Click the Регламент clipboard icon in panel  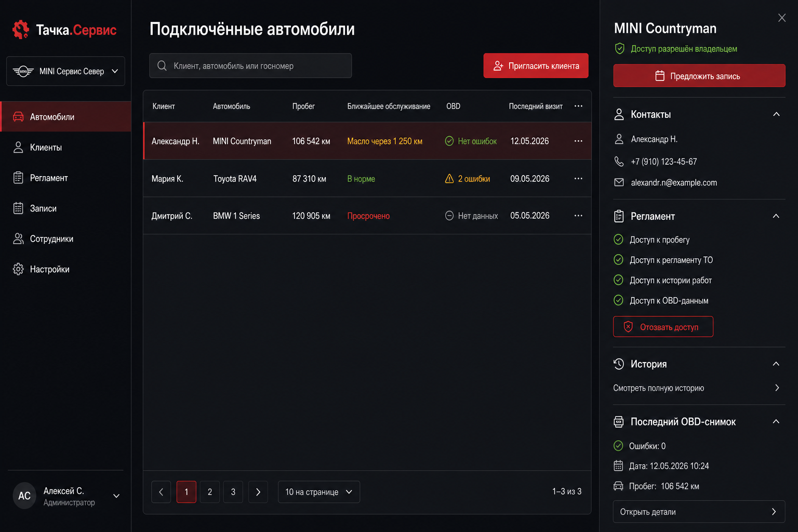click(x=619, y=216)
